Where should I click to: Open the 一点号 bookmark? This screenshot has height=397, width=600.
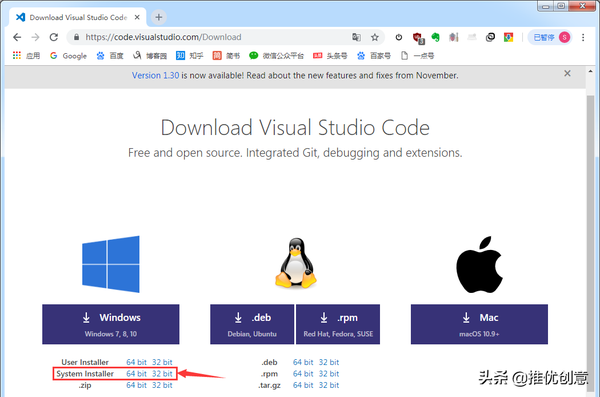coord(417,56)
